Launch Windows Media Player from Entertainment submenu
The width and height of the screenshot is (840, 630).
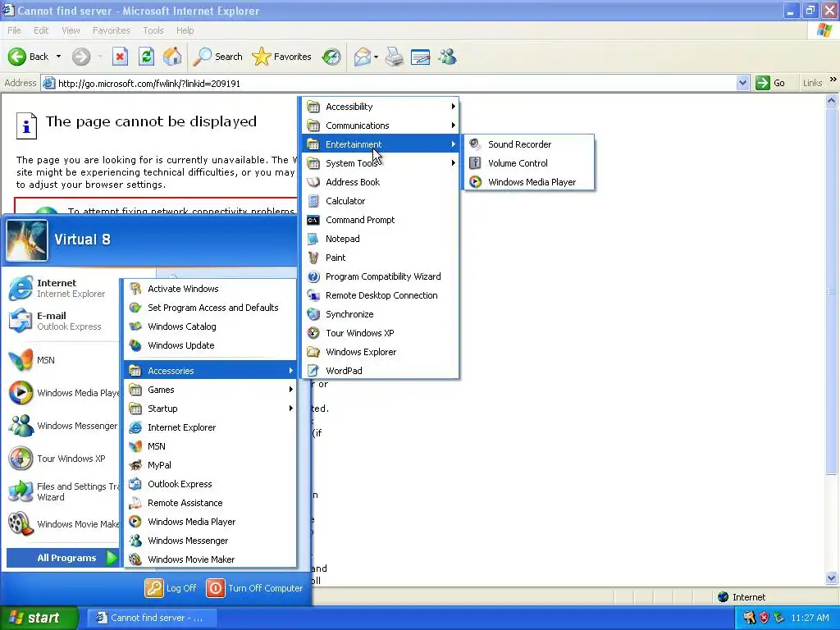click(x=529, y=181)
